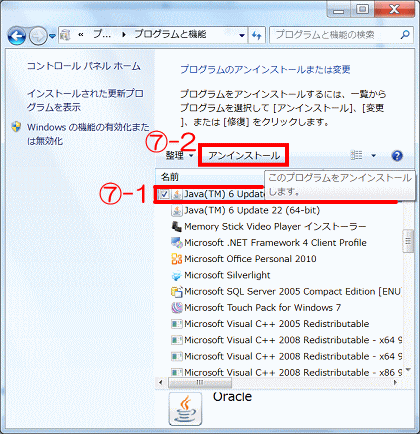Click the プログラムと機能 breadcrumb
The image size is (420, 434).
tap(170, 34)
